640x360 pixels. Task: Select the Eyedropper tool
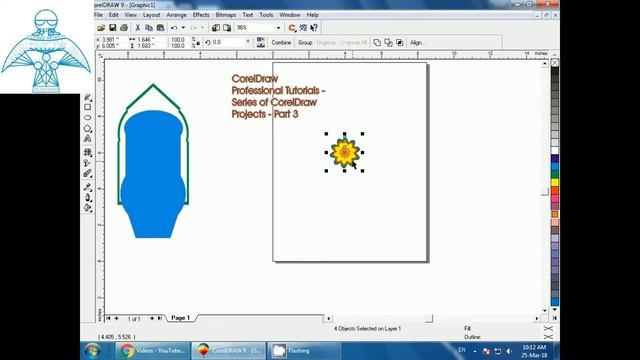[87, 187]
